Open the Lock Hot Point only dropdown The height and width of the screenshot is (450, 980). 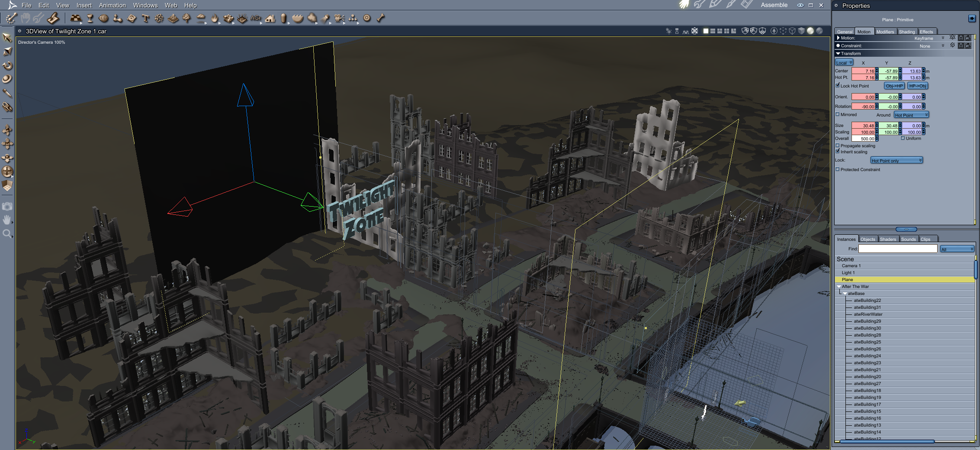tap(896, 161)
